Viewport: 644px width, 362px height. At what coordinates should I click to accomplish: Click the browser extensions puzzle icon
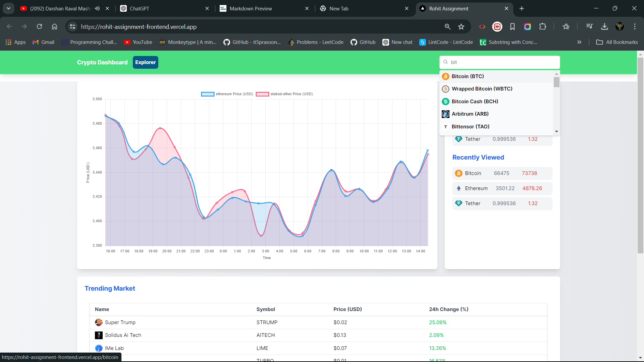coord(542,27)
